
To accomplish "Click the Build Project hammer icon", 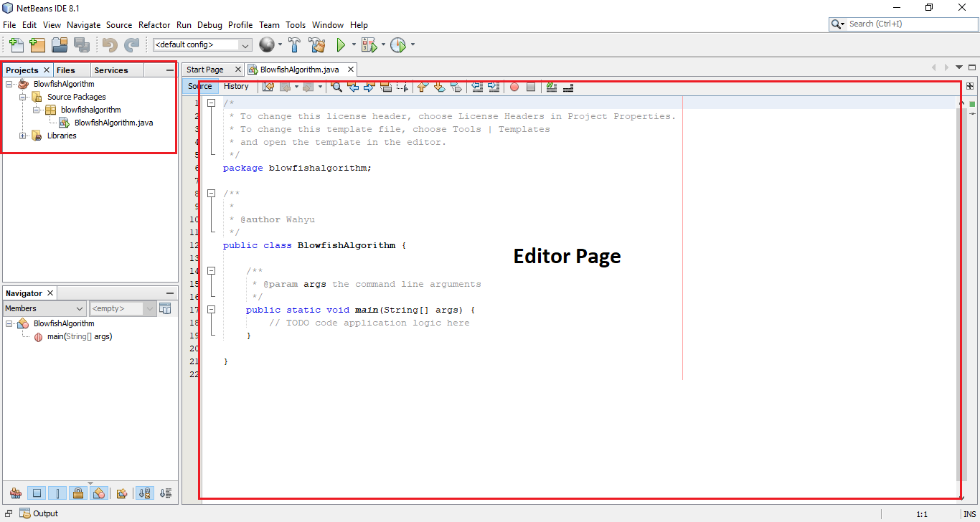I will click(294, 45).
